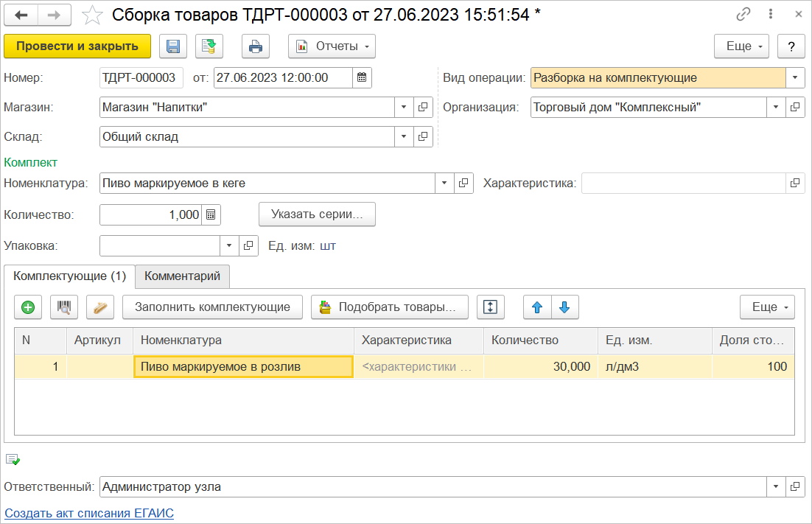812x524 pixels.
Task: Click the barcode search icon
Action: (64, 307)
